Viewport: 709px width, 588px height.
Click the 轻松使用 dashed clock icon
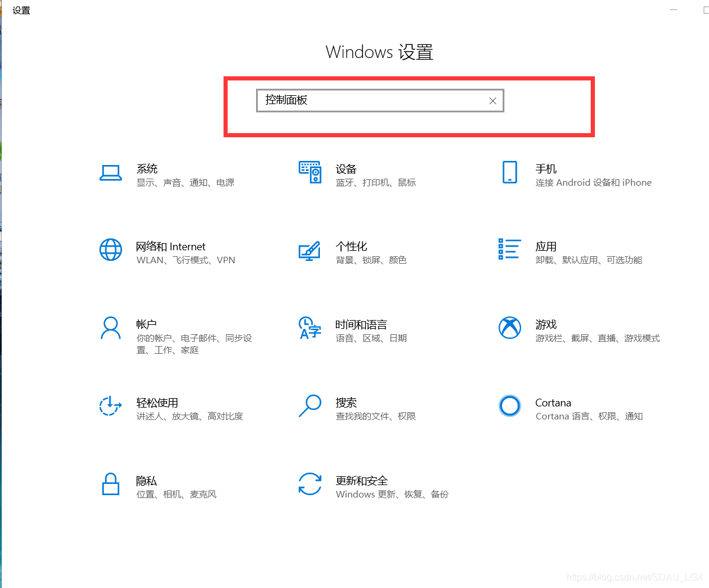pos(111,406)
